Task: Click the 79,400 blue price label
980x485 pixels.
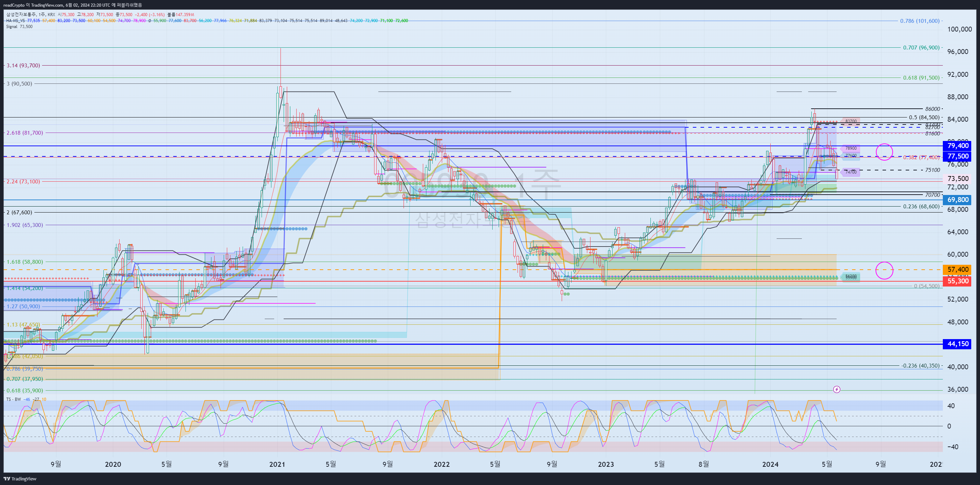Action: (957, 146)
